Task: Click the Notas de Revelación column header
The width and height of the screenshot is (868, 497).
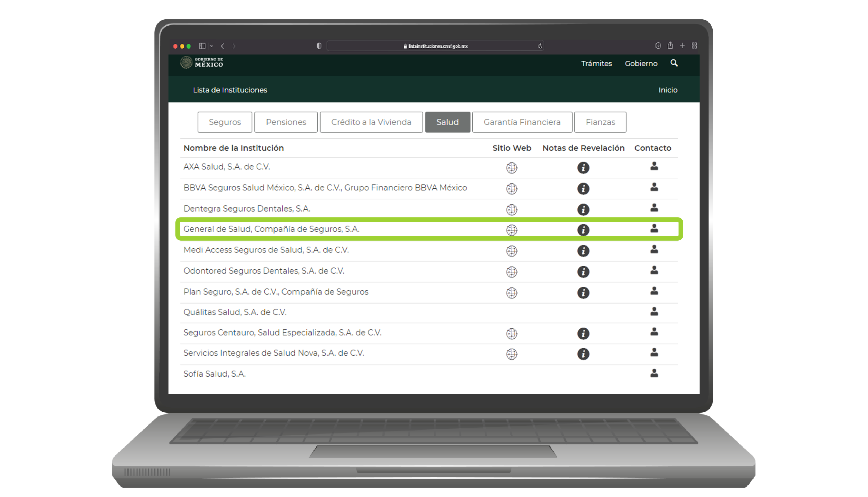Action: pyautogui.click(x=583, y=148)
